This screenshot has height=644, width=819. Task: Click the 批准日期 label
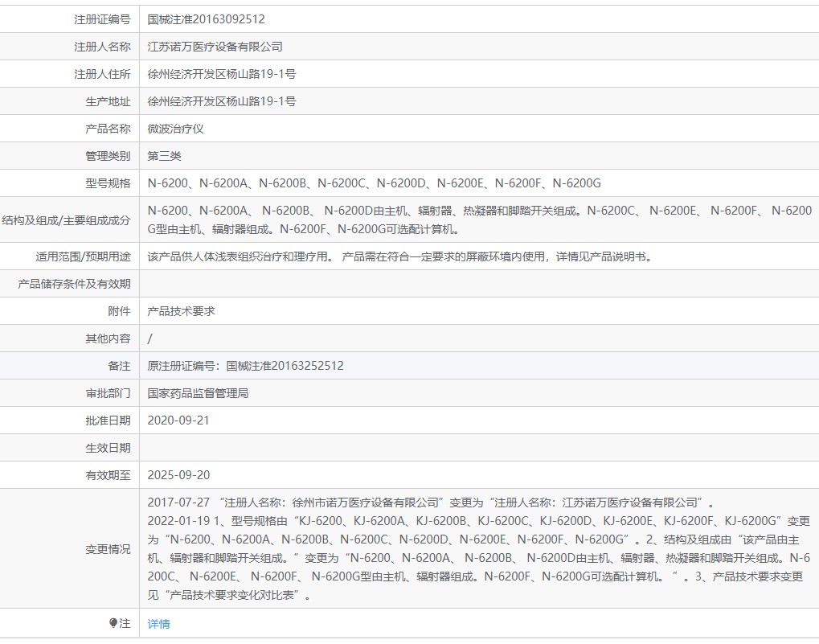click(109, 420)
